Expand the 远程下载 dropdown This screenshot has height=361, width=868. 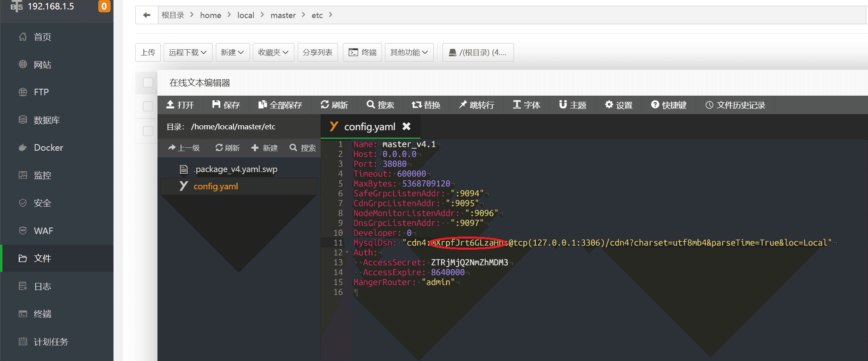click(188, 52)
